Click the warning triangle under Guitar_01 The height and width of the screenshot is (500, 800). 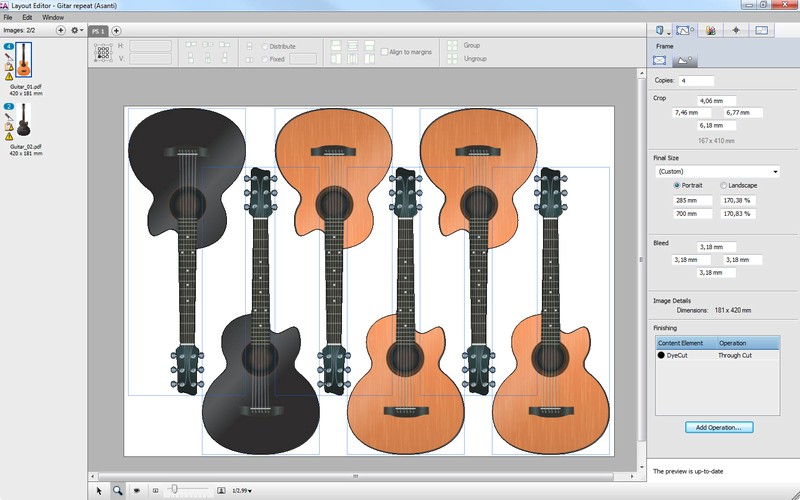(9, 77)
